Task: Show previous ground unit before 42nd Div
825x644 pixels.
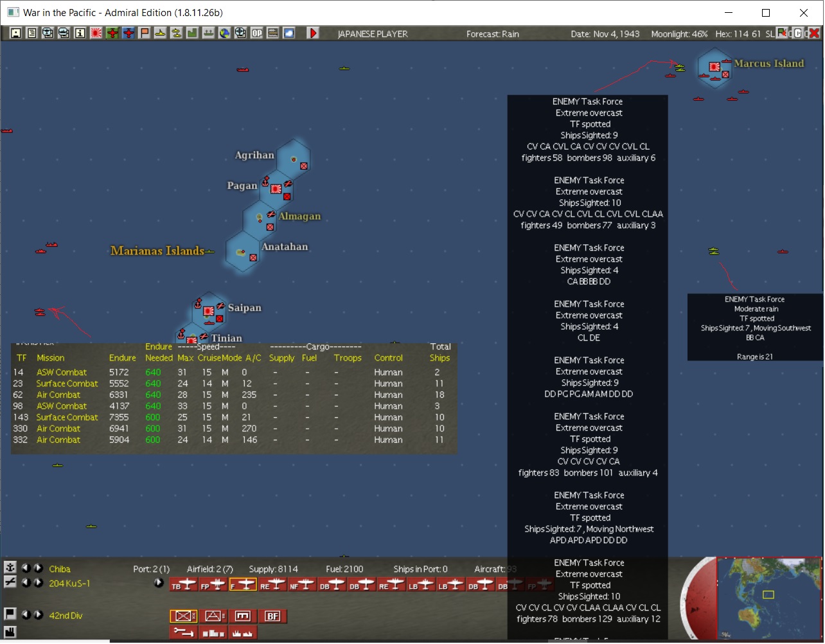Action: (26, 615)
